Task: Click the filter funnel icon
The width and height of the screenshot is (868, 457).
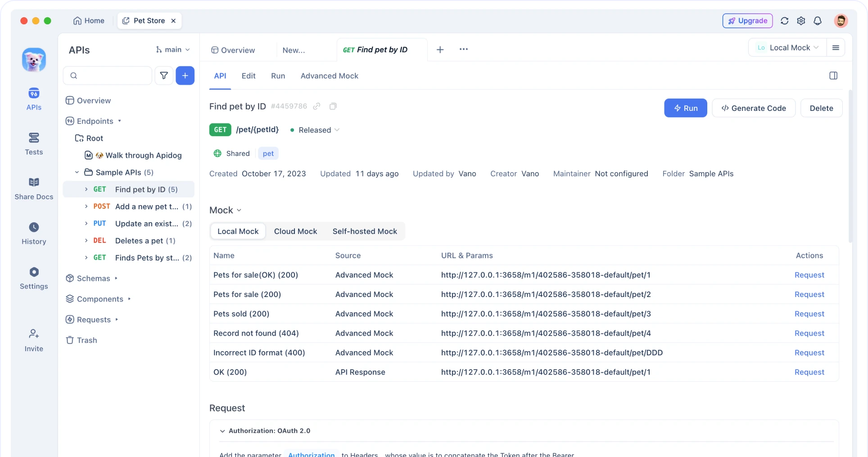Action: click(x=164, y=76)
